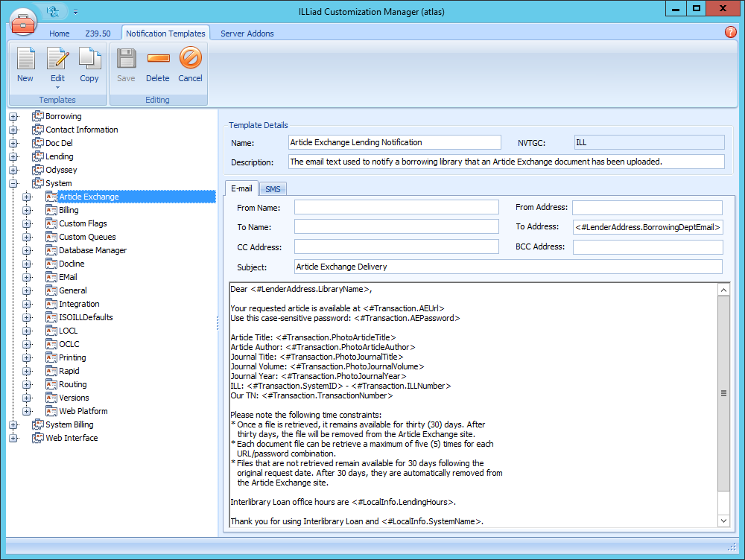
Task: Expand the Web Interface tree node
Action: click(x=13, y=438)
